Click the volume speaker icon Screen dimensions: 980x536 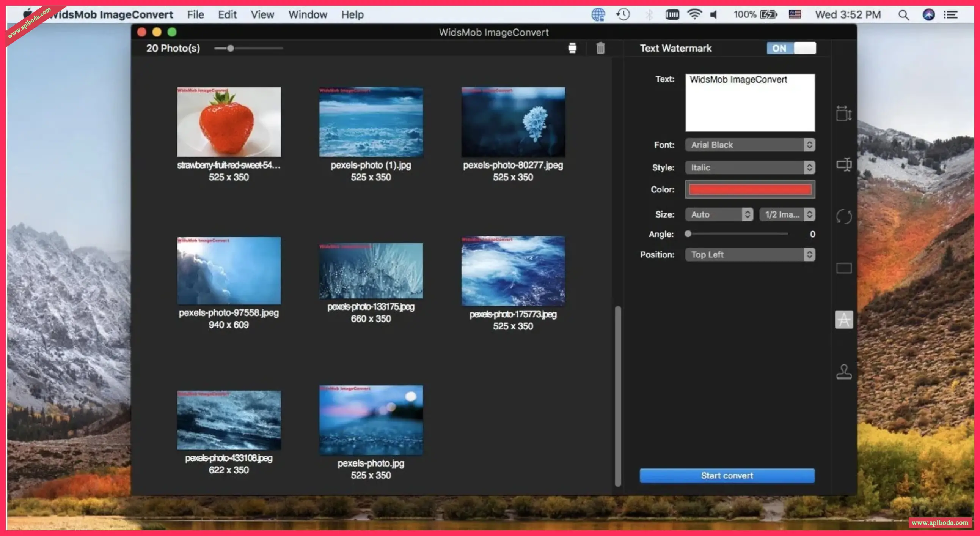pyautogui.click(x=714, y=14)
